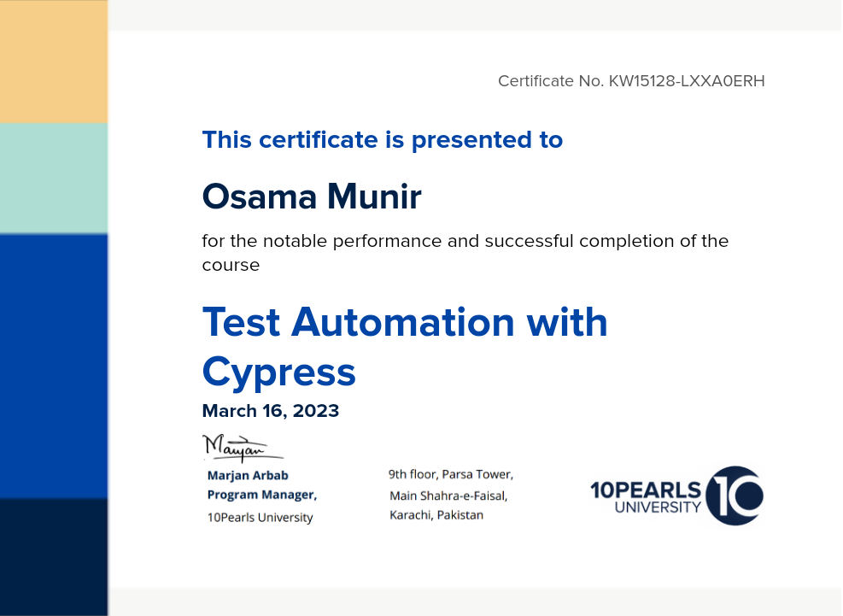Click the word Cypress in the course title

(278, 373)
